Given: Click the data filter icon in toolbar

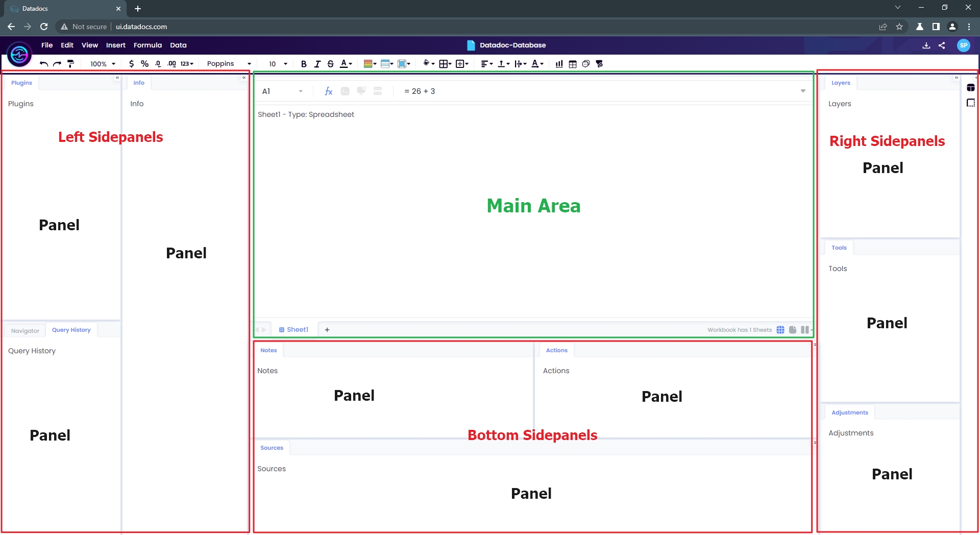Looking at the screenshot, I should (599, 63).
